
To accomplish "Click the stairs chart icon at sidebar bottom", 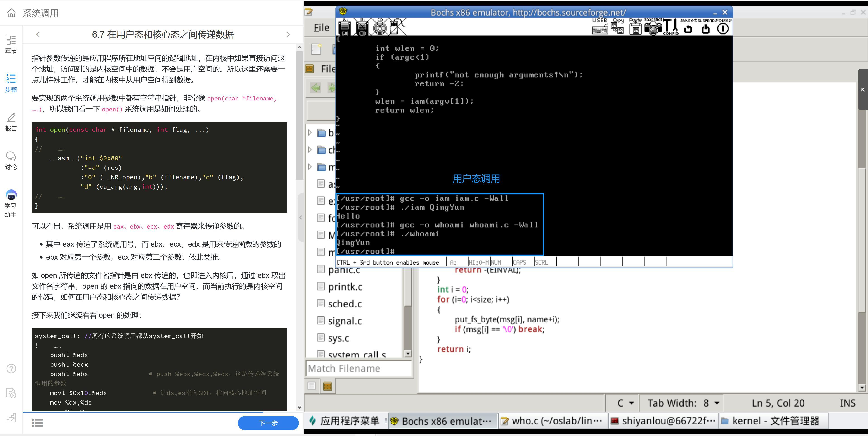I will pyautogui.click(x=11, y=417).
